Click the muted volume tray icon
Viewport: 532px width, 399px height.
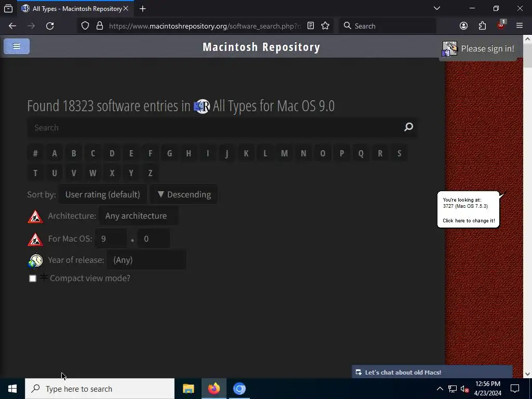(464, 389)
